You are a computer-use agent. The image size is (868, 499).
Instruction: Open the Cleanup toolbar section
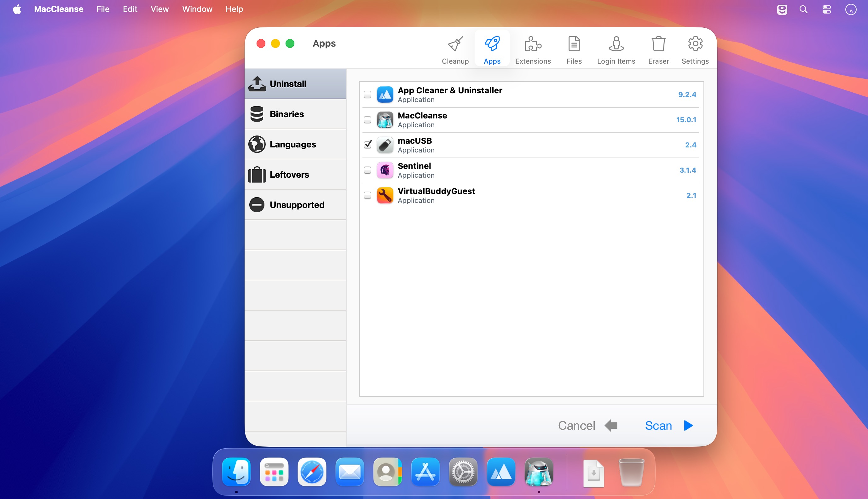(455, 50)
